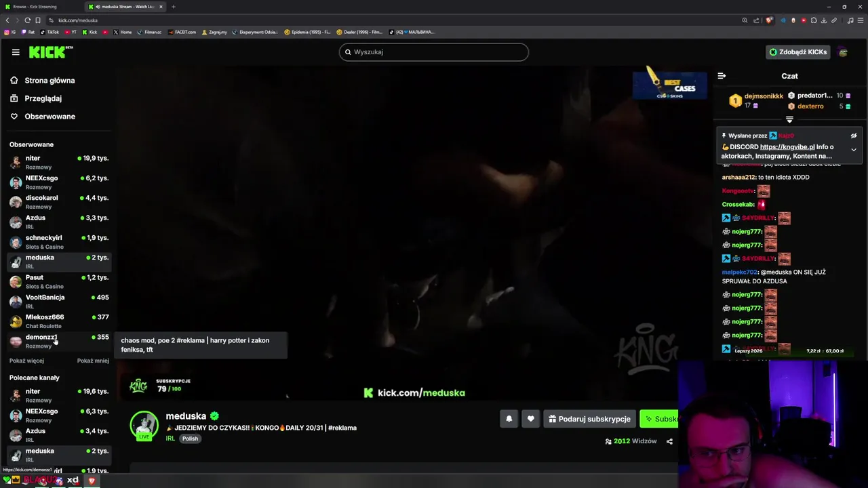Image resolution: width=868 pixels, height=488 pixels.
Task: Expand the pinned message chevron
Action: tap(854, 150)
